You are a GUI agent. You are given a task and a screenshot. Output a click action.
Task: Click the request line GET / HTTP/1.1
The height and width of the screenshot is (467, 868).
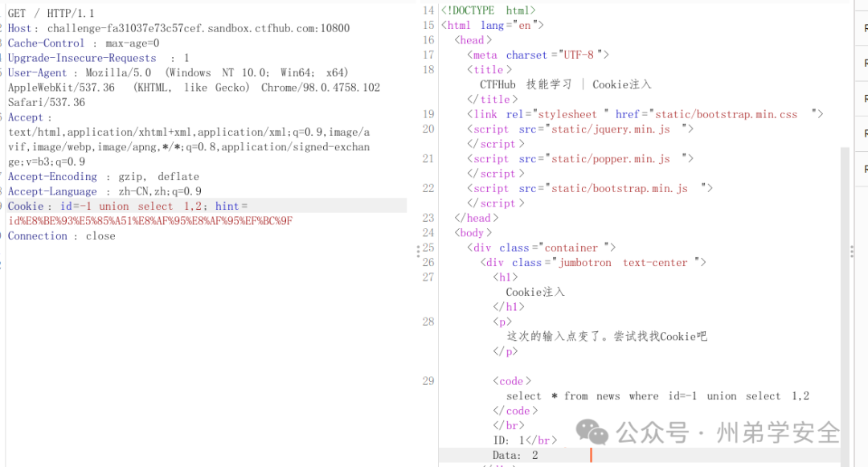click(x=51, y=14)
